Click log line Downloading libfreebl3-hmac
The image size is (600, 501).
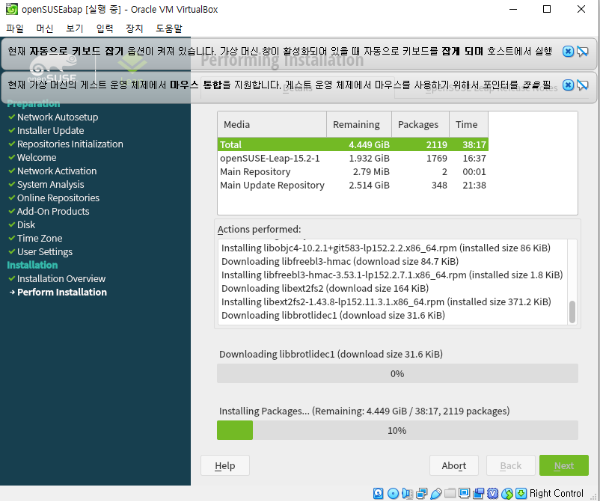340,261
